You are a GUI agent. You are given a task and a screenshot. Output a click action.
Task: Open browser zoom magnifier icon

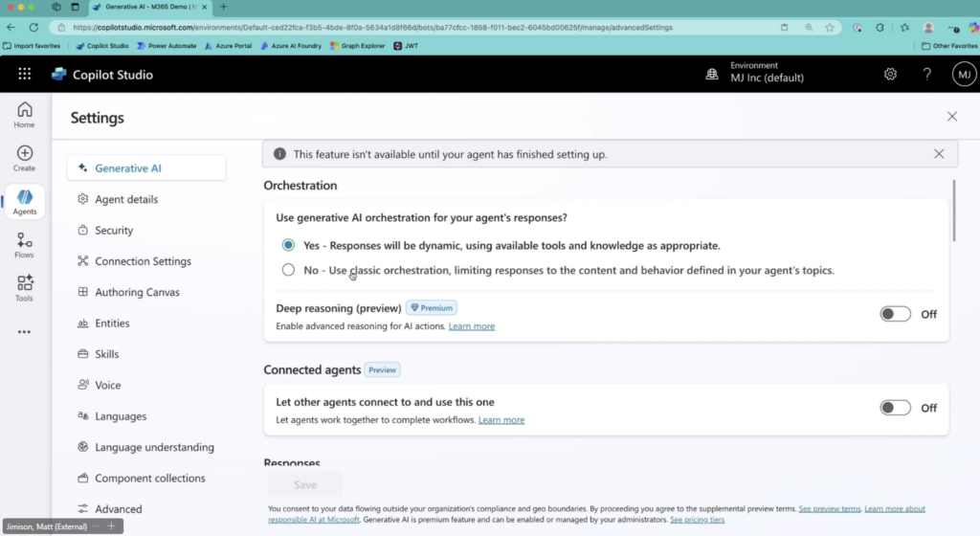809,28
